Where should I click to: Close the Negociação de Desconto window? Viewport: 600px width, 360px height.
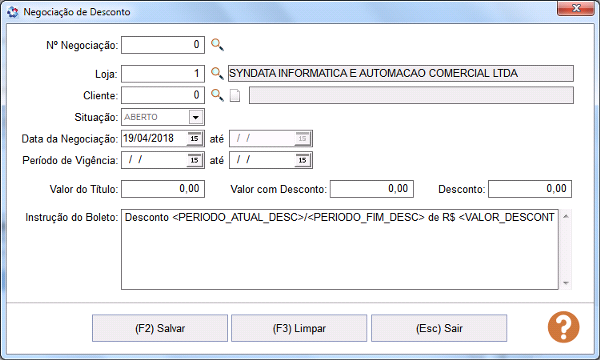576,8
